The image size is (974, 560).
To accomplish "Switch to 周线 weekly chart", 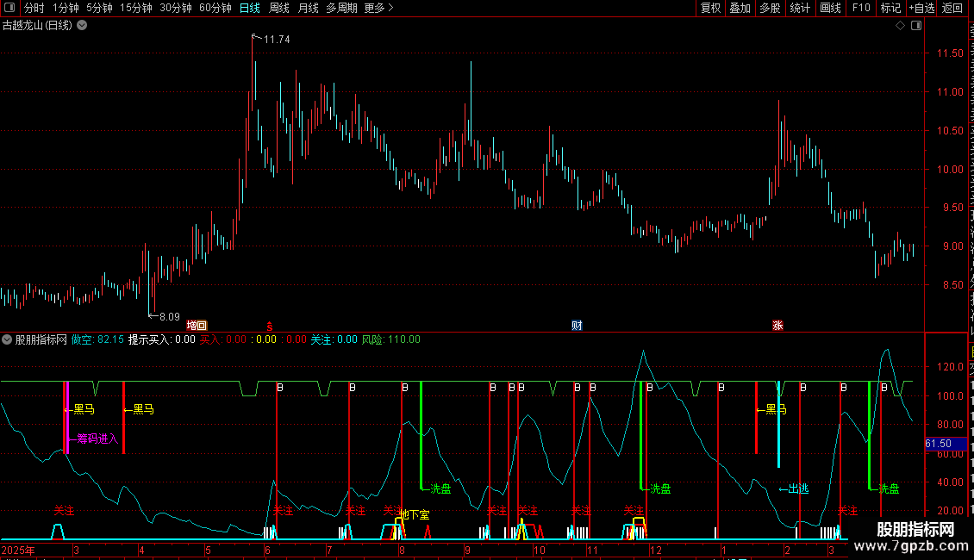I will tap(279, 8).
